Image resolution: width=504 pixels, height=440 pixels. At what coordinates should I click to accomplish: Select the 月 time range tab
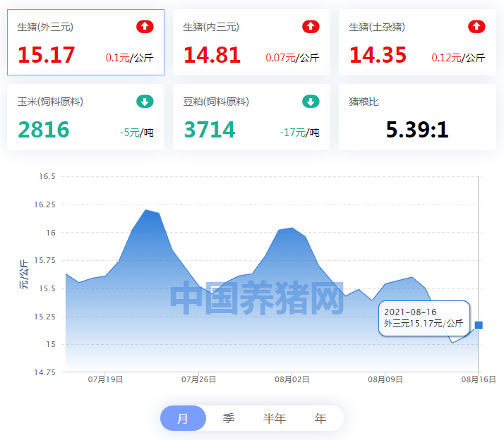click(x=184, y=418)
